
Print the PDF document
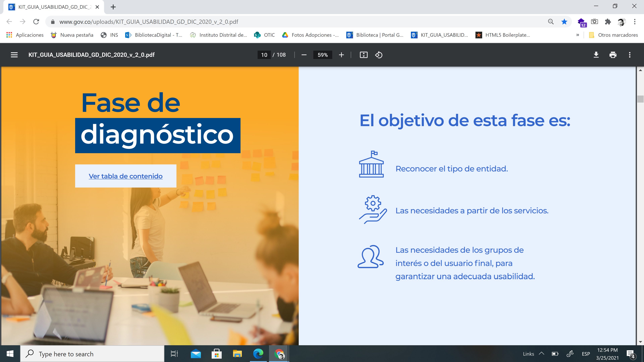point(613,55)
